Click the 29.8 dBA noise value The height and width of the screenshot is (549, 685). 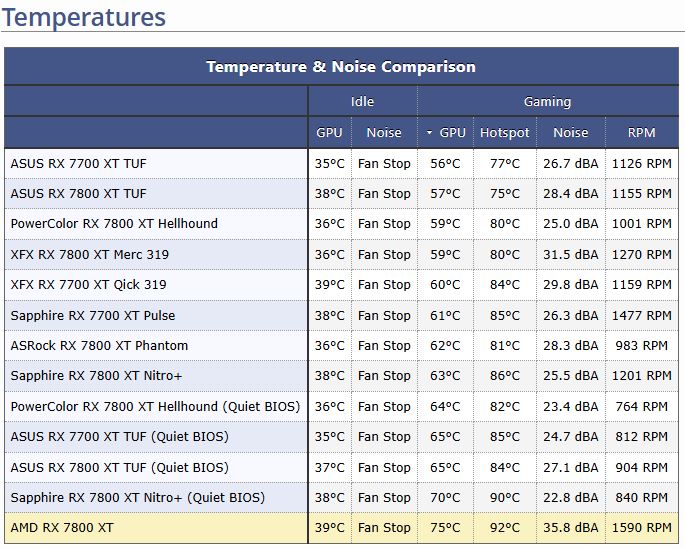(x=571, y=284)
